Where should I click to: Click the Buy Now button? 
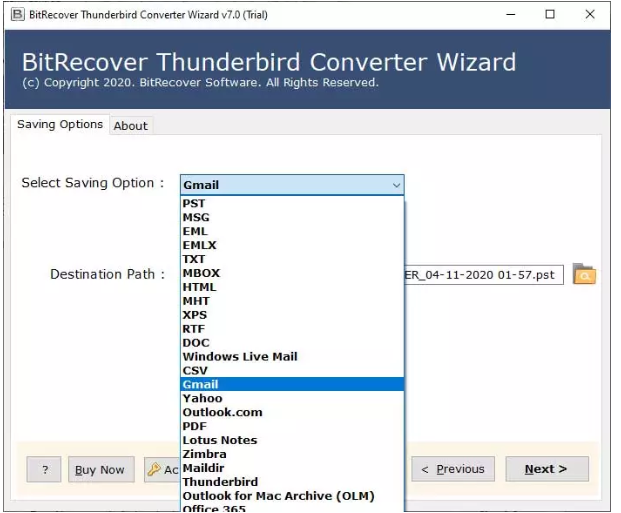tap(101, 469)
